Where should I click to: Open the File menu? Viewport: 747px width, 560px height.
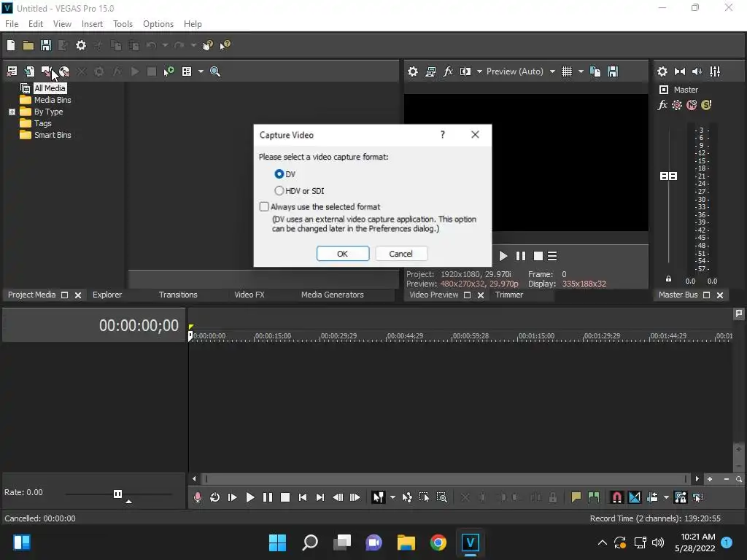(12, 24)
